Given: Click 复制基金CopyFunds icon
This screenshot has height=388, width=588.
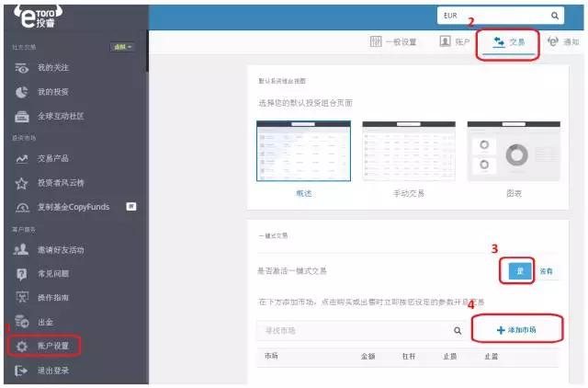Looking at the screenshot, I should (22, 207).
